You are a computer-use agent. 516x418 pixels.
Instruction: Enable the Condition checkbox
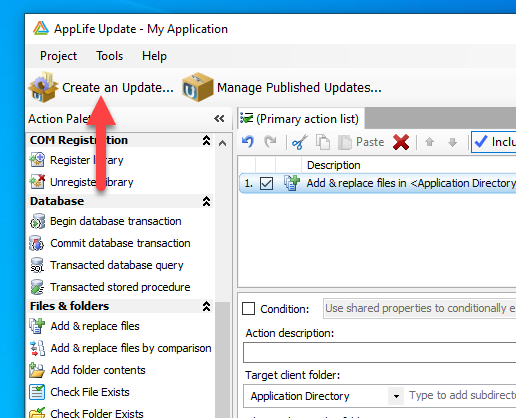tap(249, 309)
